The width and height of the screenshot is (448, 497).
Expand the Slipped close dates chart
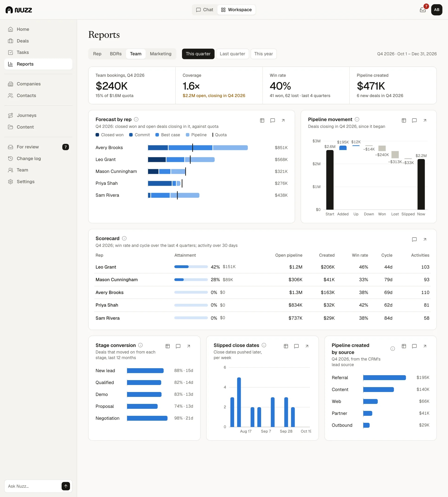(x=307, y=346)
